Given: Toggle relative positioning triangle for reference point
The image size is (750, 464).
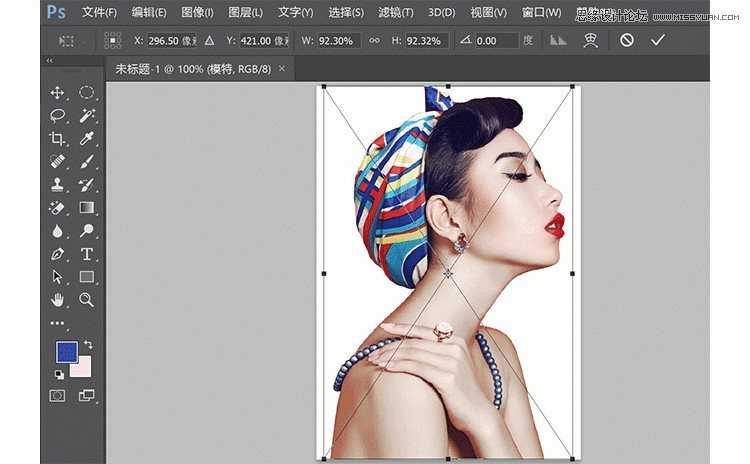Looking at the screenshot, I should 209,41.
